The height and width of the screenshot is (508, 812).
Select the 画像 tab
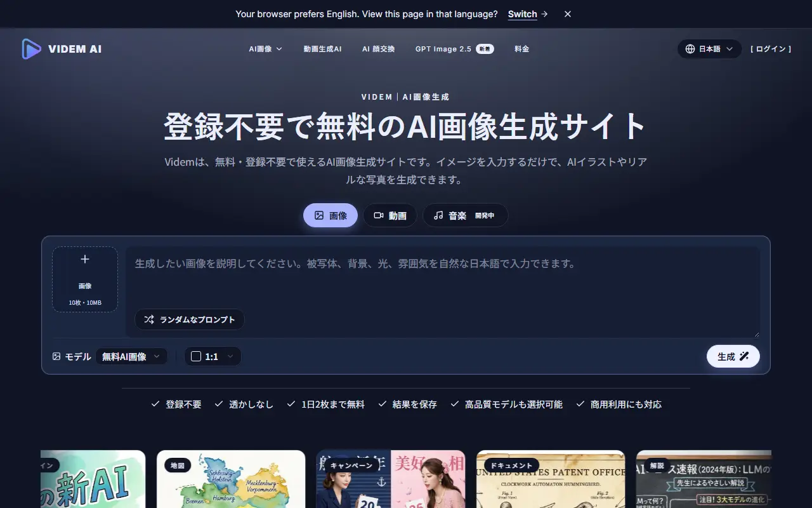(331, 215)
